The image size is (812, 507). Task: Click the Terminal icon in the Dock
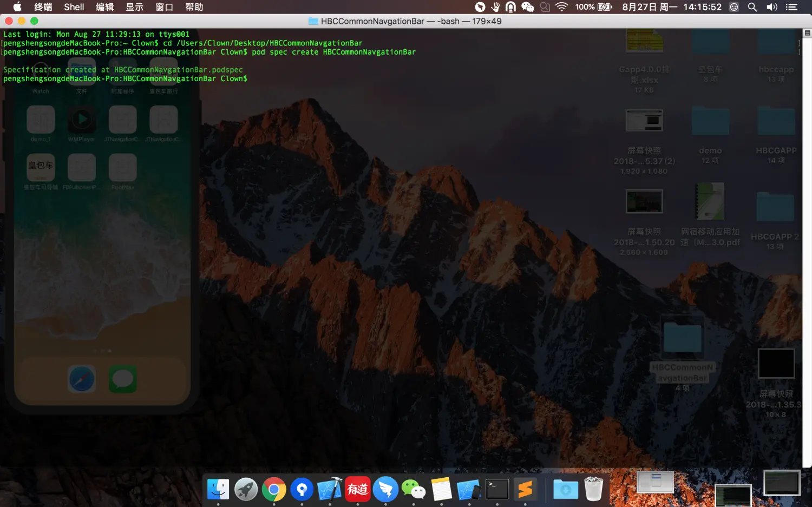pos(497,489)
